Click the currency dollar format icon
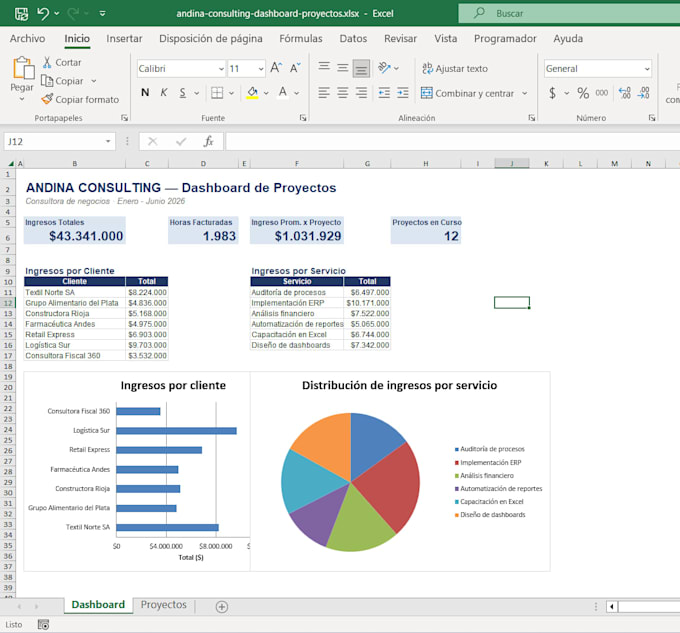Viewport: 680px width, 633px height. point(552,93)
